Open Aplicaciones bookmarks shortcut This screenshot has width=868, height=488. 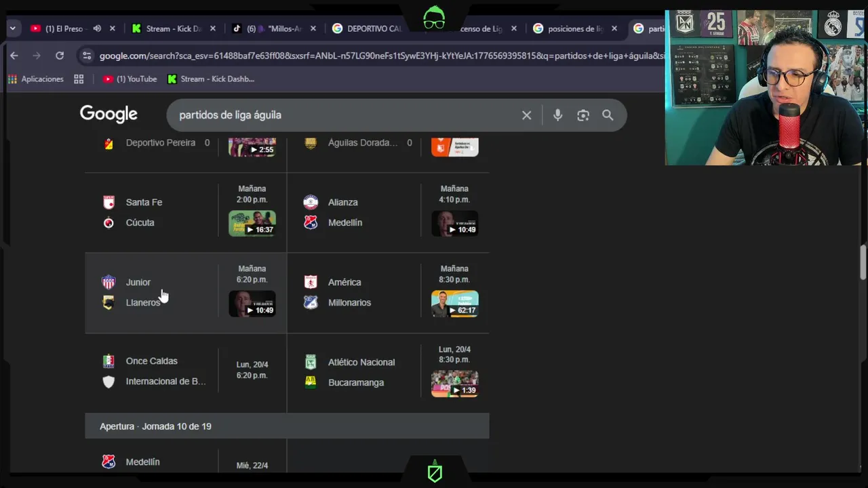[36, 79]
